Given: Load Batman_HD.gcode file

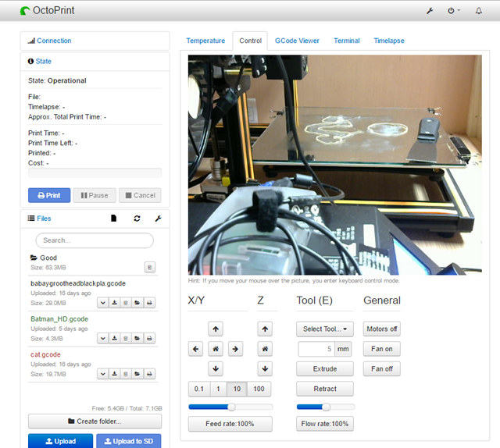Looking at the screenshot, I should [x=137, y=338].
